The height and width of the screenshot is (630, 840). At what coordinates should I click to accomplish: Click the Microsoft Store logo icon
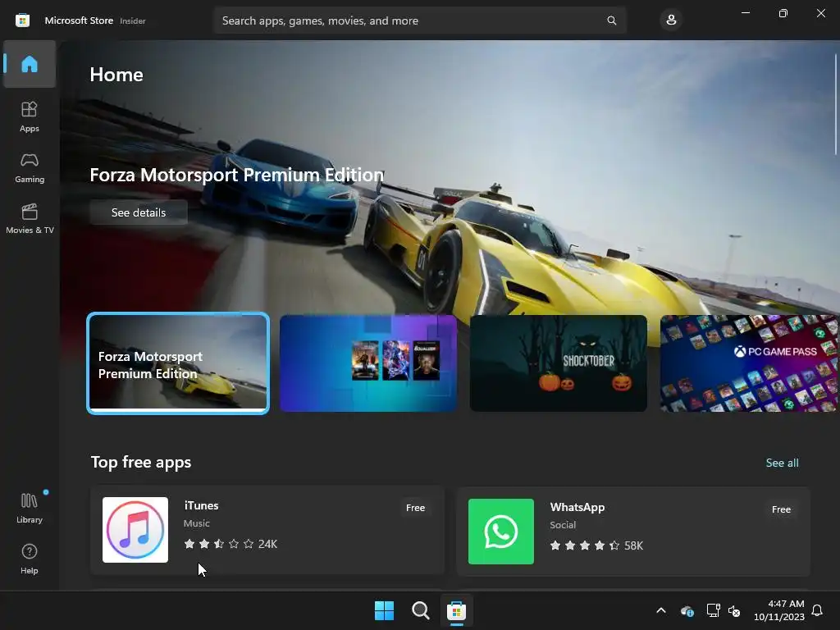[22, 21]
